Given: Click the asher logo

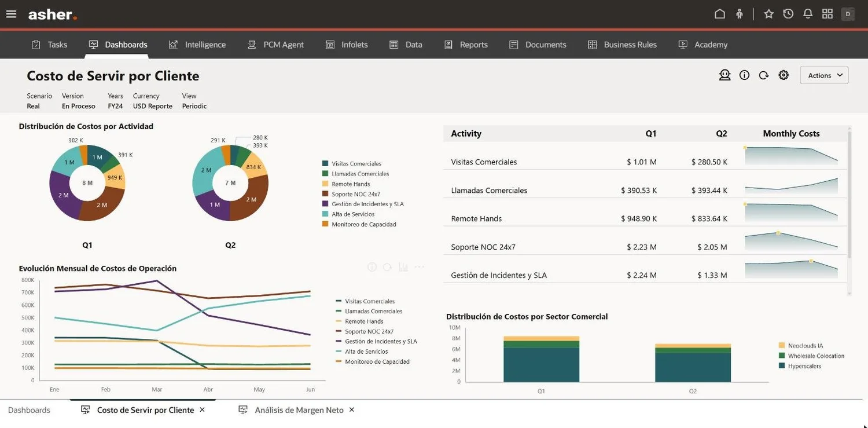Looking at the screenshot, I should [53, 14].
